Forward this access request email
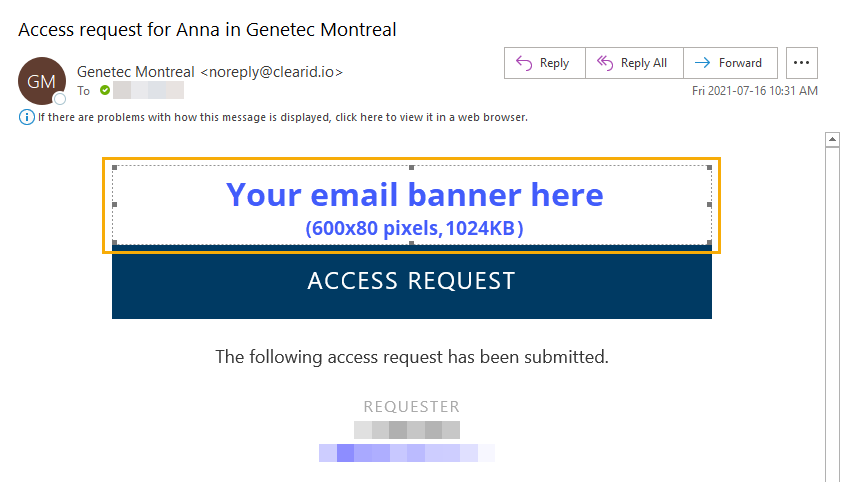 pyautogui.click(x=729, y=63)
